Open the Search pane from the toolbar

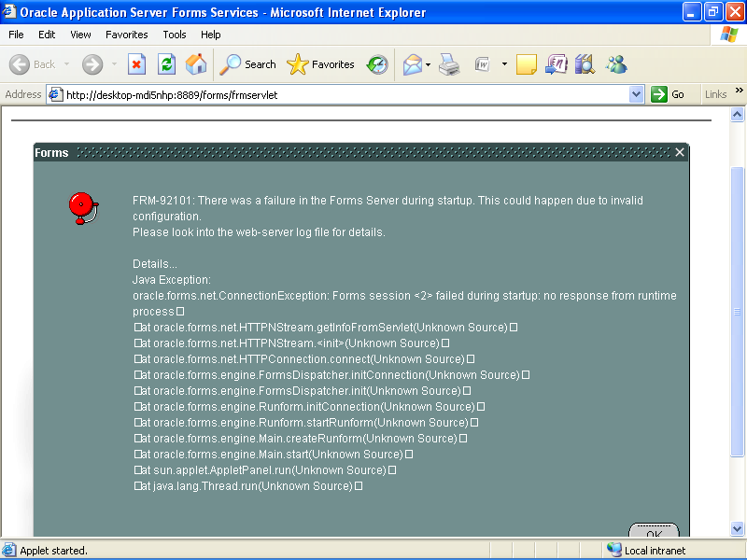[x=248, y=64]
